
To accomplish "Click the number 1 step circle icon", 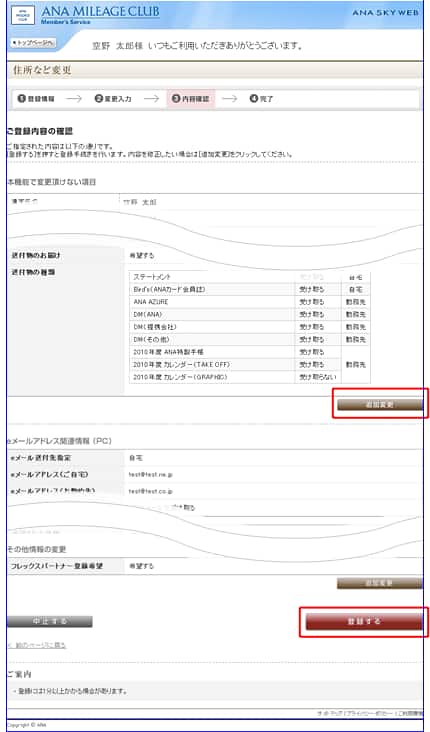I will 21,99.
